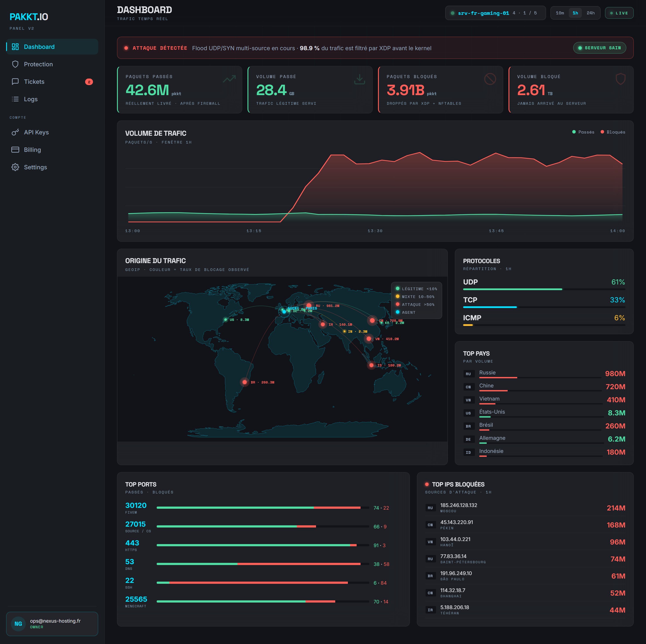Select the 1h time range
Image resolution: width=646 pixels, height=644 pixels.
point(575,13)
